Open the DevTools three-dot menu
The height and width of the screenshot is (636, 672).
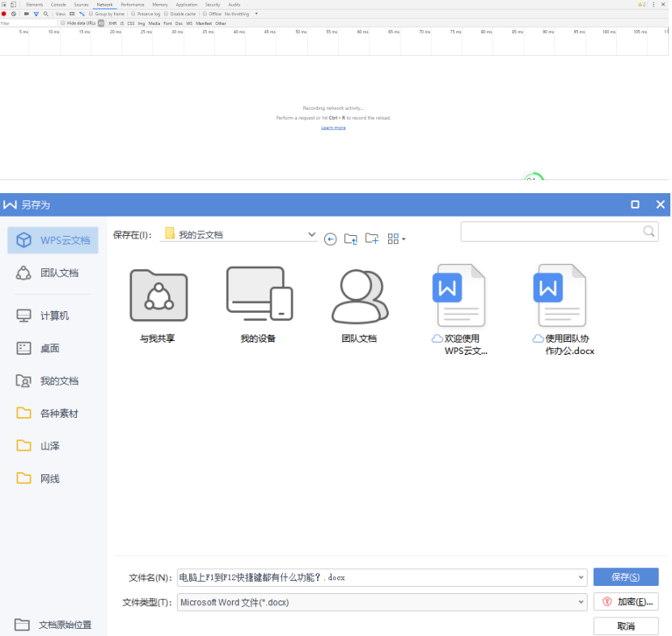pos(653,4)
